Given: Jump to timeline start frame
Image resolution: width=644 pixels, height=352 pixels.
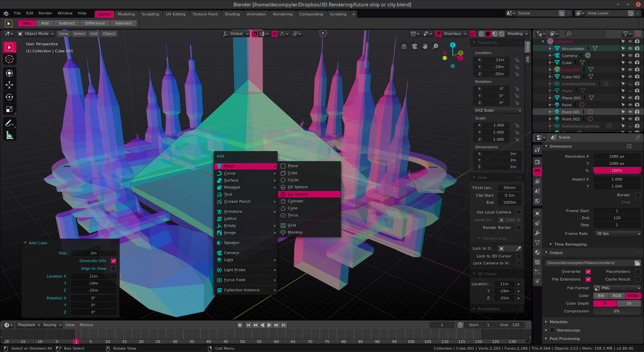Looking at the screenshot, I should pos(248,325).
